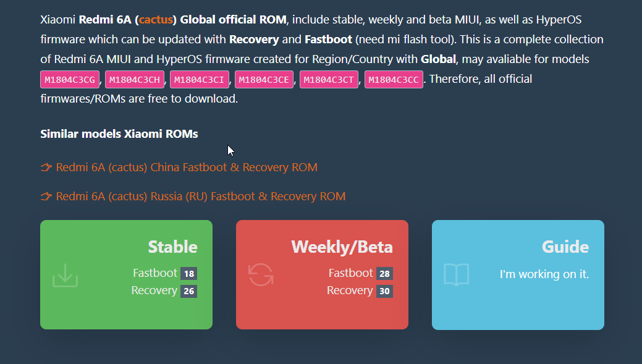Click the M1804C3CH model tag
642x364 pixels.
point(134,80)
